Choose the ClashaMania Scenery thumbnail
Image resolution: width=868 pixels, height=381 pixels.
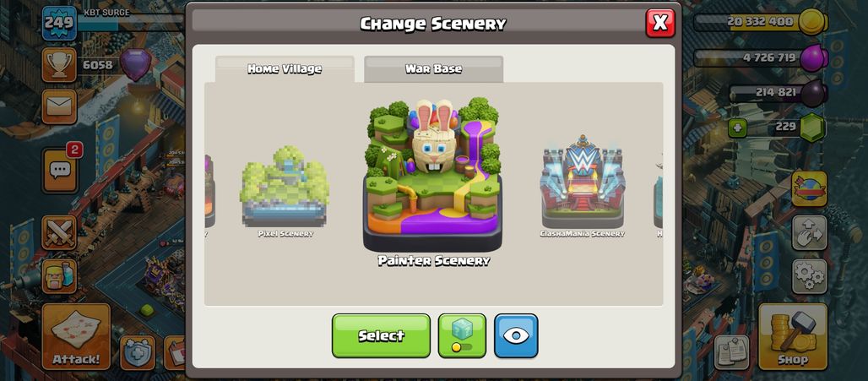582,187
